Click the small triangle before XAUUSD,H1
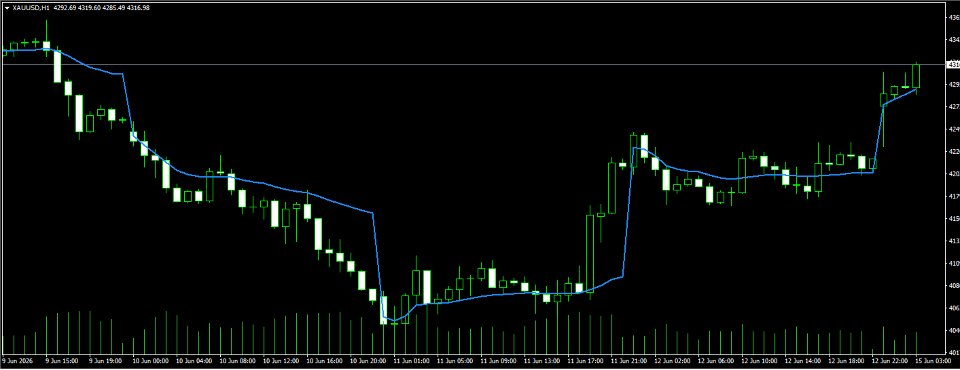This screenshot has width=960, height=370. click(7, 8)
